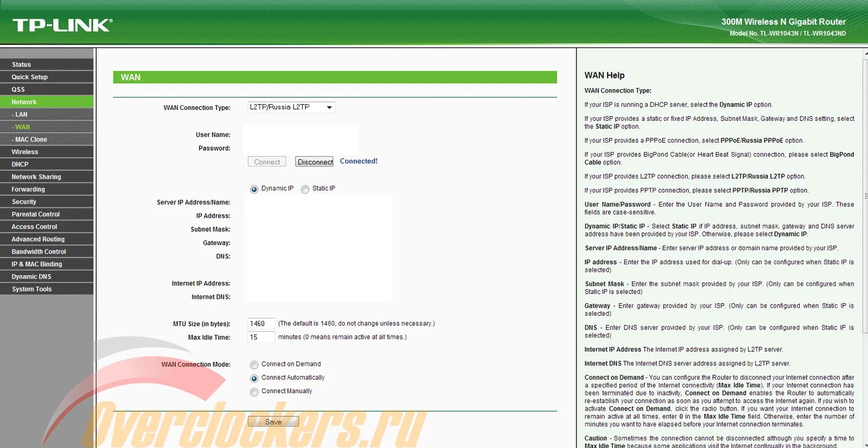Click 'The default is 1460' note
Screen dimensions: 868x448
(356, 324)
